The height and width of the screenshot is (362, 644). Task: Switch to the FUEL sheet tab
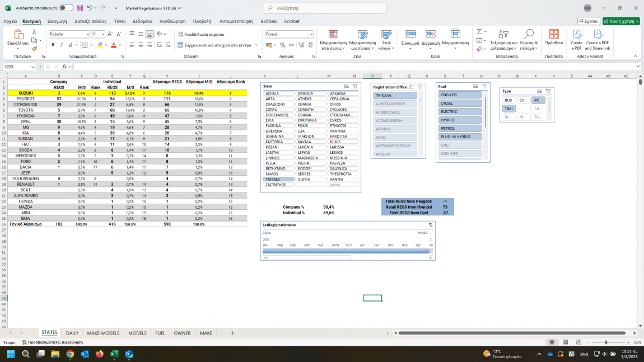coord(160,333)
